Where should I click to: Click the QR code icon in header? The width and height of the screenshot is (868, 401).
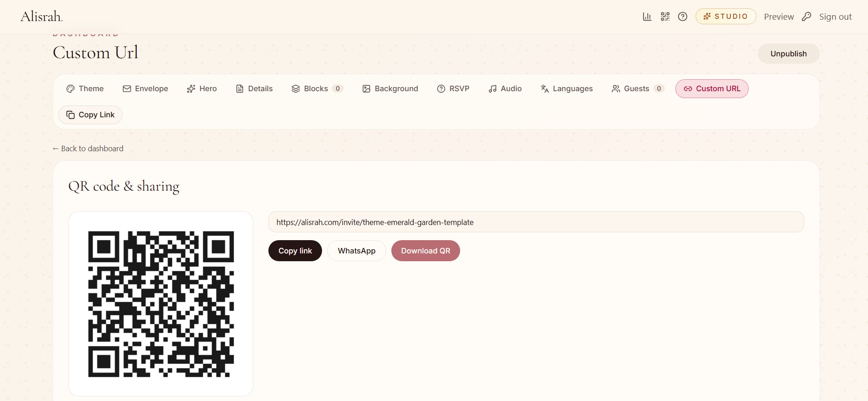(x=665, y=16)
